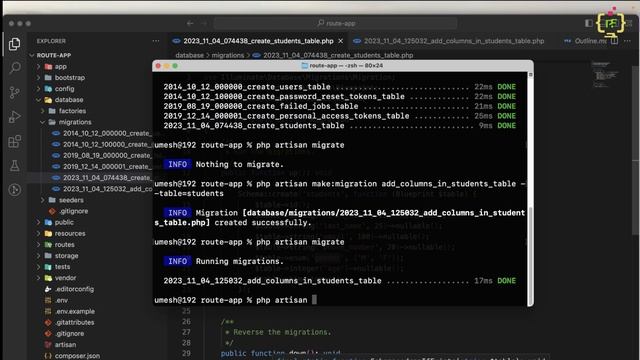Click the file name in breadcrumb
This screenshot has width=640, height=360.
coord(338,55)
